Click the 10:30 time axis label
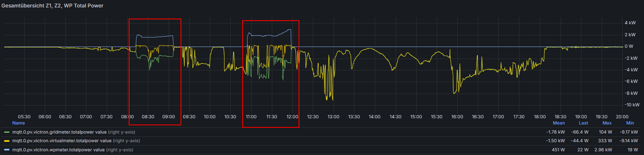The height and width of the screenshot is (155, 644). pyautogui.click(x=230, y=117)
